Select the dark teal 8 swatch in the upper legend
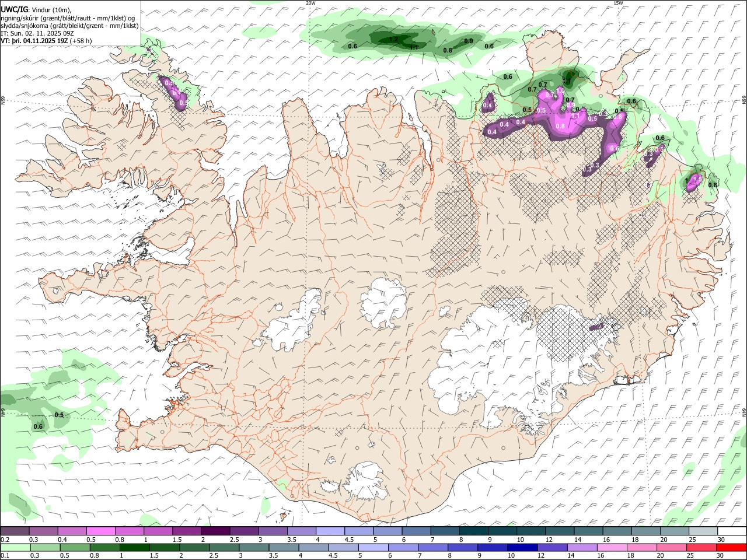The image size is (747, 560). coord(474,531)
